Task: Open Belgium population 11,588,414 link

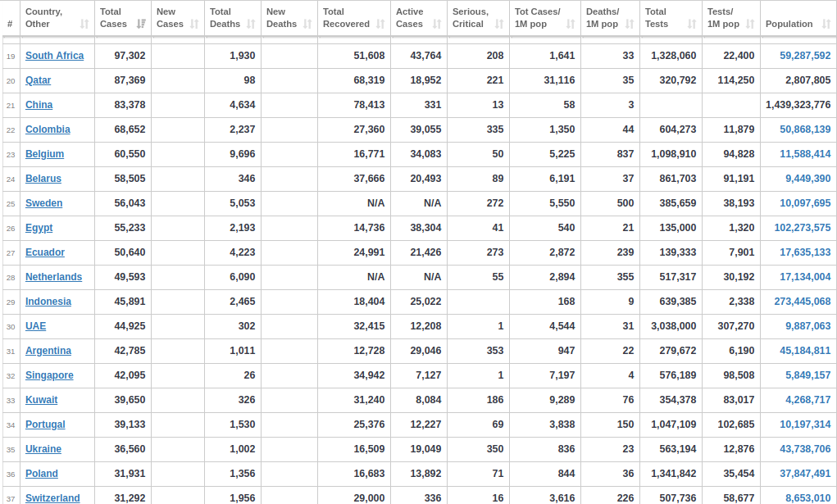Action: (805, 154)
